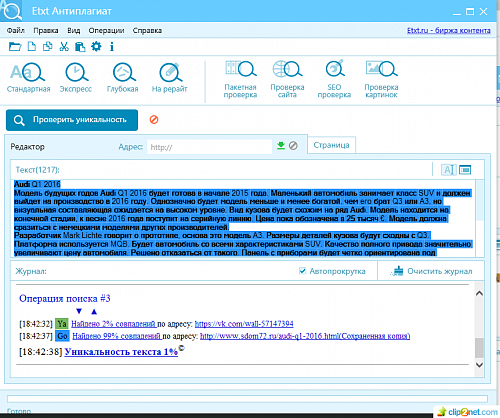Click the Операция поиска #3 heading
The width and height of the screenshot is (500, 418).
[65, 298]
